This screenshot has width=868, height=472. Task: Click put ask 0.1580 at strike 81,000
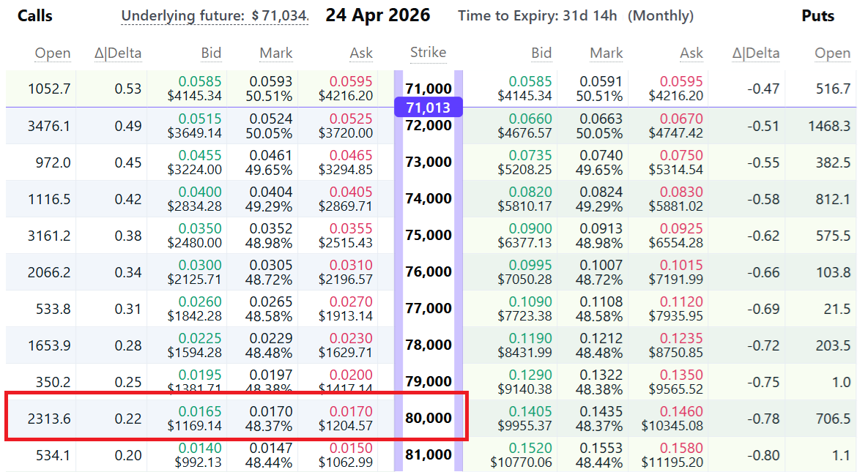tap(680, 448)
